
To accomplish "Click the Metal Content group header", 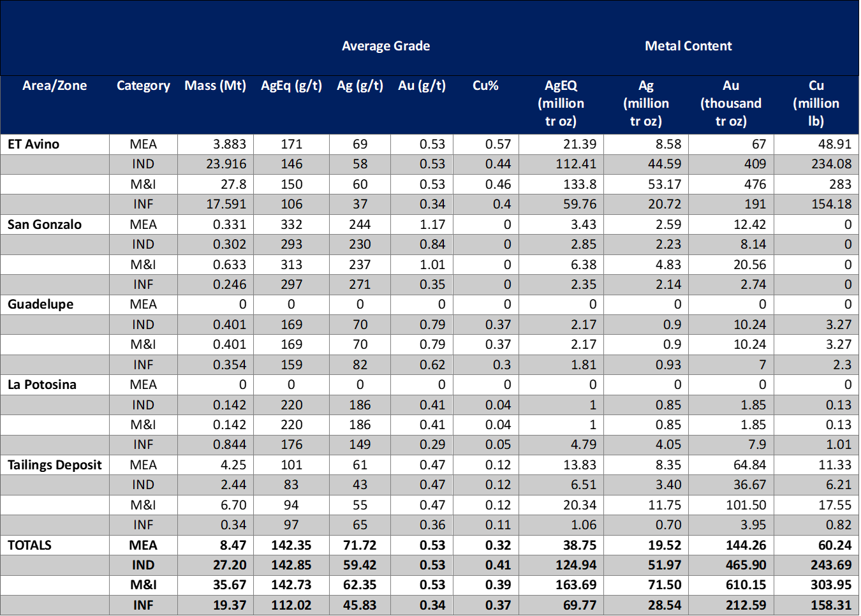I will pyautogui.click(x=688, y=46).
